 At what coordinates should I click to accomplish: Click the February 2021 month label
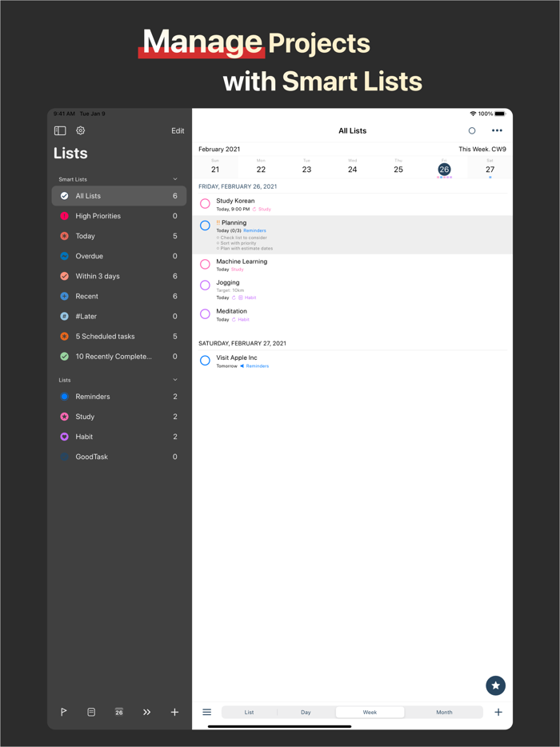[219, 149]
